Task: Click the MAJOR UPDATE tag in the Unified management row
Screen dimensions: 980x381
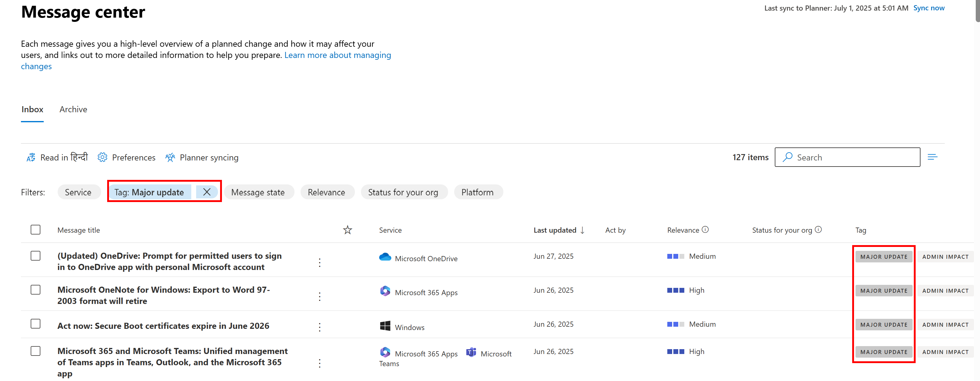Action: pos(884,352)
